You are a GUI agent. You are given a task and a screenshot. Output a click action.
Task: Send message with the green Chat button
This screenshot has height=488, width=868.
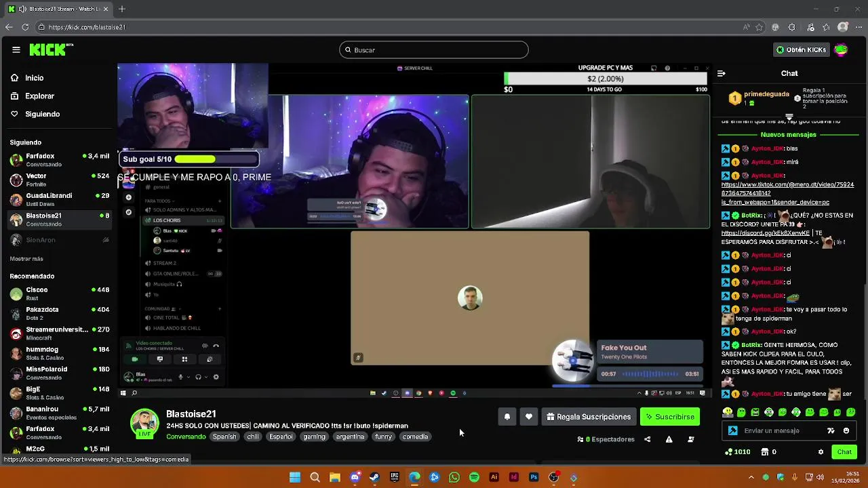click(844, 452)
